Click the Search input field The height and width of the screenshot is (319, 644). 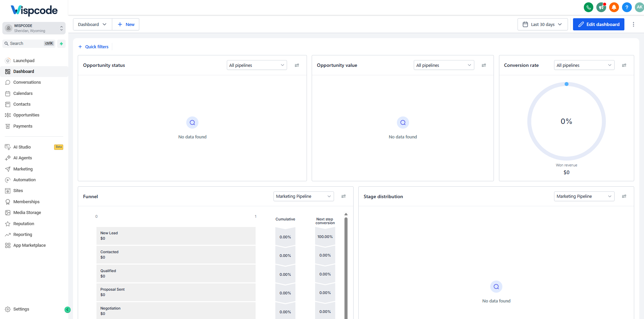[x=29, y=44]
